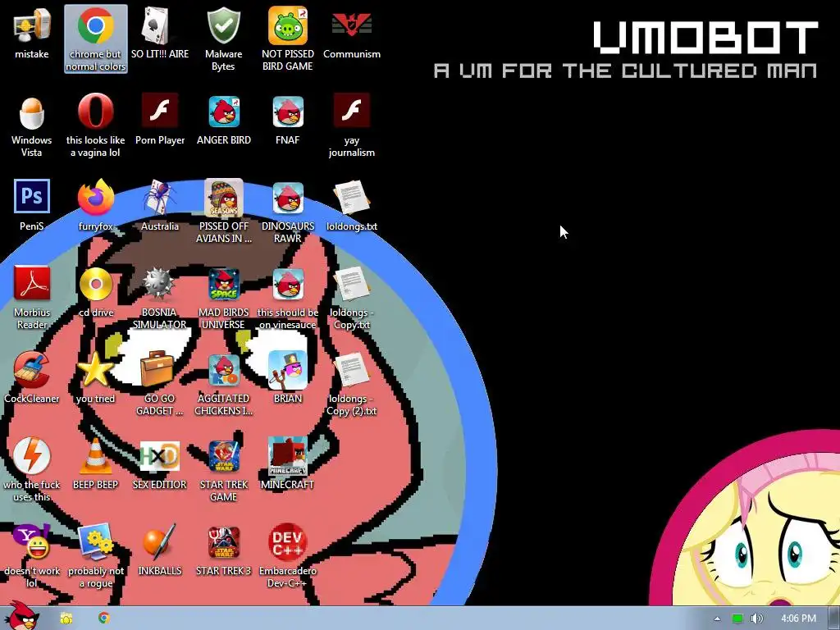Open the volume speaker tray icon
This screenshot has width=840, height=630.
click(756, 619)
